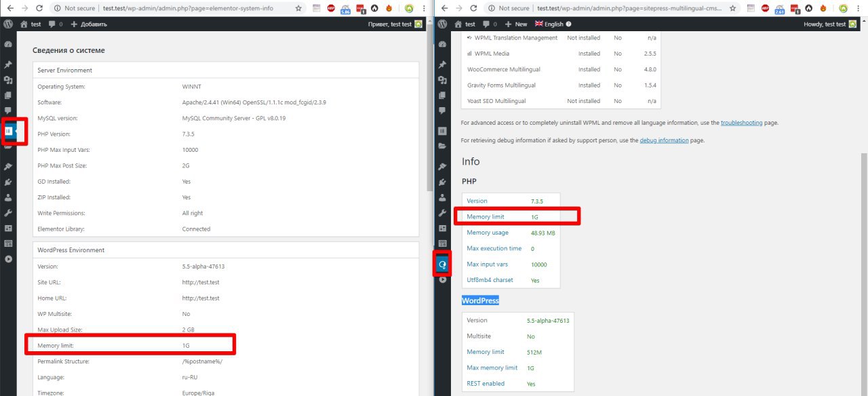The image size is (868, 396).
Task: Open English language switcher in right admin bar
Action: click(553, 24)
